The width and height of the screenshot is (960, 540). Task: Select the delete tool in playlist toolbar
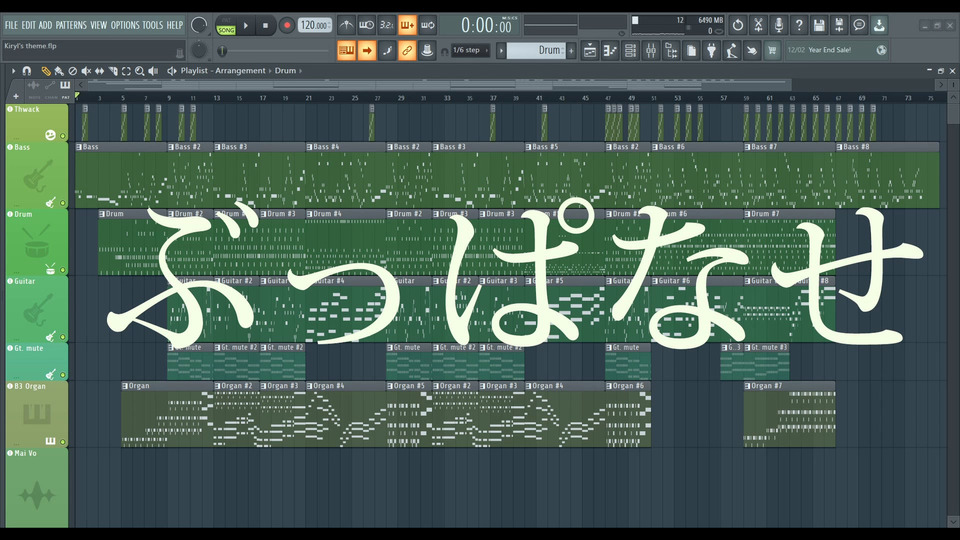point(73,71)
